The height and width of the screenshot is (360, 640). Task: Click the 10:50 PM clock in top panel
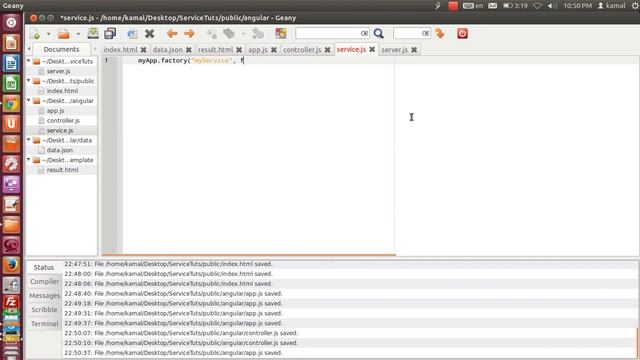tap(578, 6)
